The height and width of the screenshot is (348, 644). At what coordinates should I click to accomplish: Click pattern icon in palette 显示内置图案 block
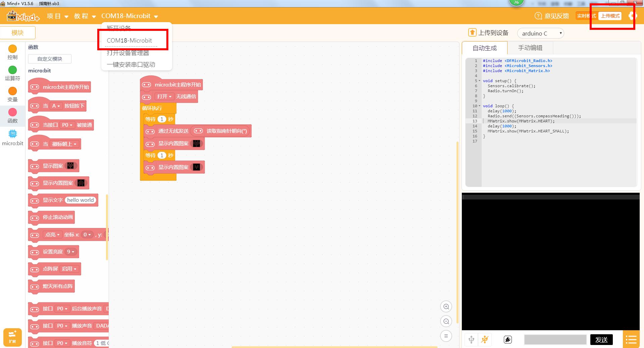(81, 183)
